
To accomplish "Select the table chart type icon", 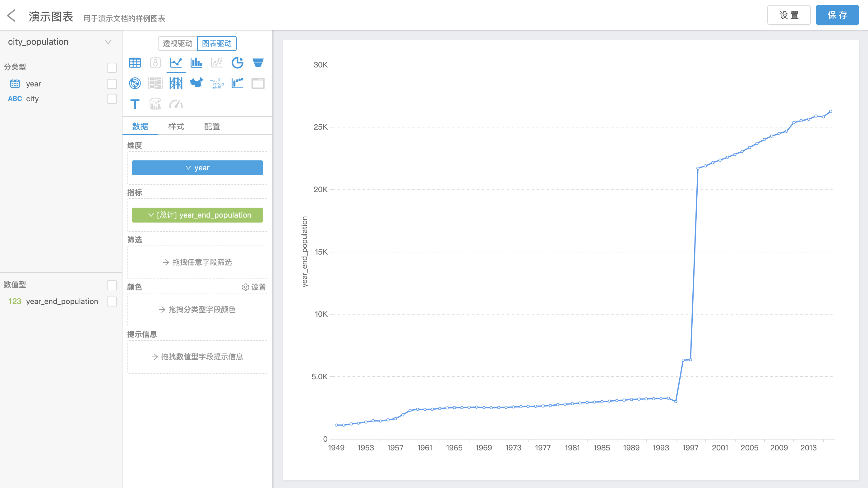I will pos(135,63).
